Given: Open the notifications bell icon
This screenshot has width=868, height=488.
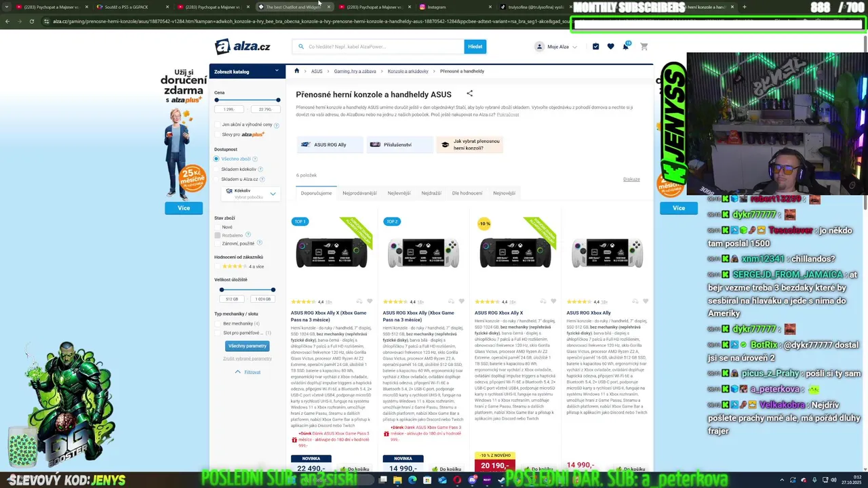Looking at the screenshot, I should 626,46.
